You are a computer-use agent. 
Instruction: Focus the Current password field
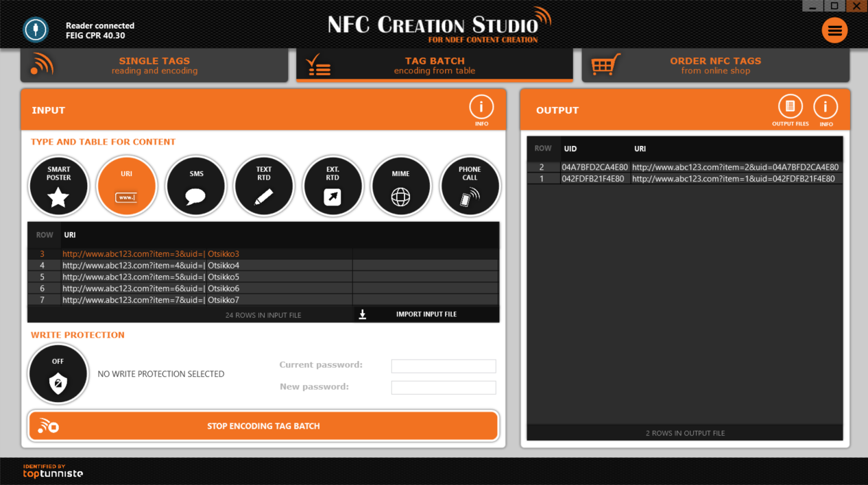pos(443,366)
